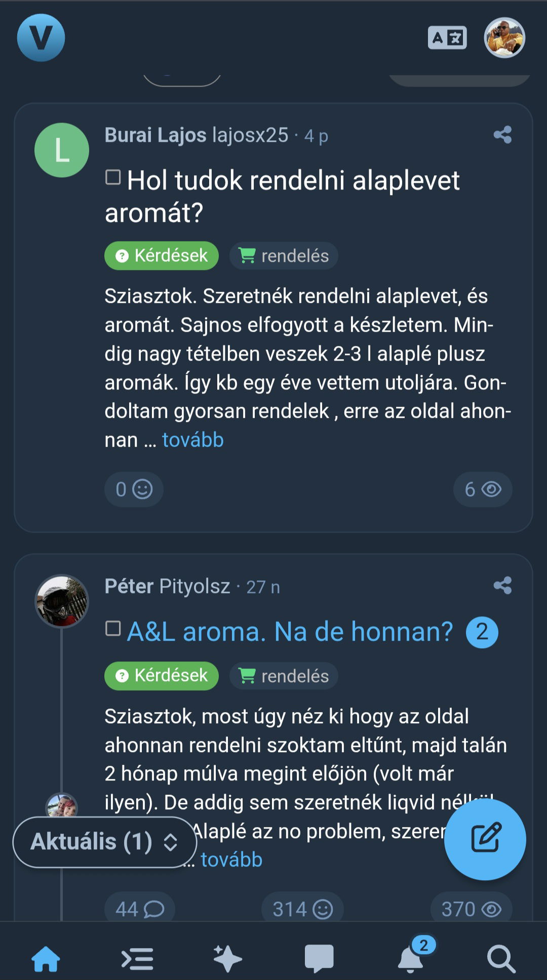The width and height of the screenshot is (547, 980).
Task: Open the search magnifier
Action: pyautogui.click(x=501, y=959)
